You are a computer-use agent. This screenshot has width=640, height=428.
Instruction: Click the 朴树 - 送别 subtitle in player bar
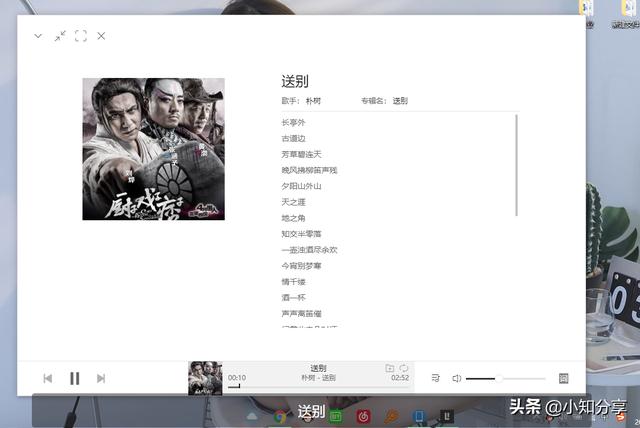pyautogui.click(x=318, y=378)
